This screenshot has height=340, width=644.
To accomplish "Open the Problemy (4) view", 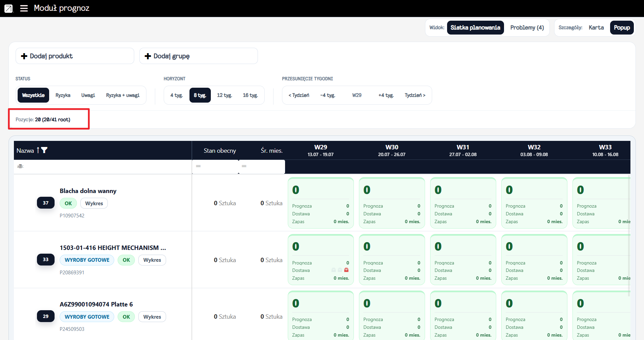I will click(x=527, y=27).
